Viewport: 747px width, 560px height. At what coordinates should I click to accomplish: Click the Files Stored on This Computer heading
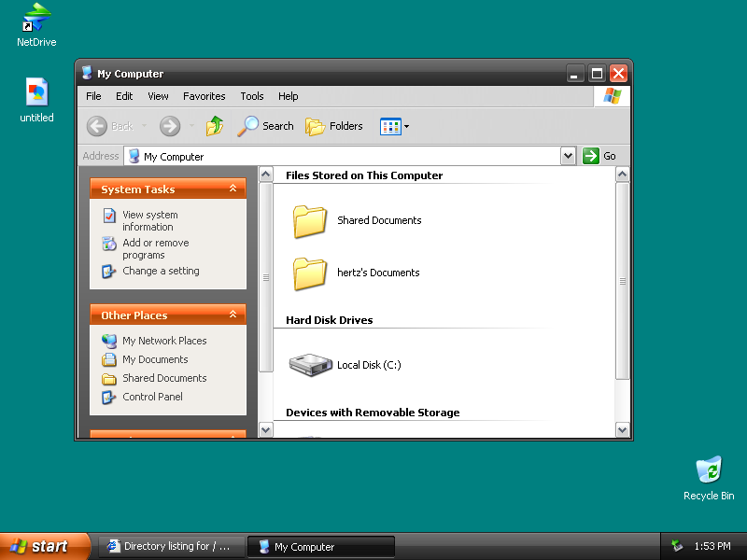click(364, 175)
